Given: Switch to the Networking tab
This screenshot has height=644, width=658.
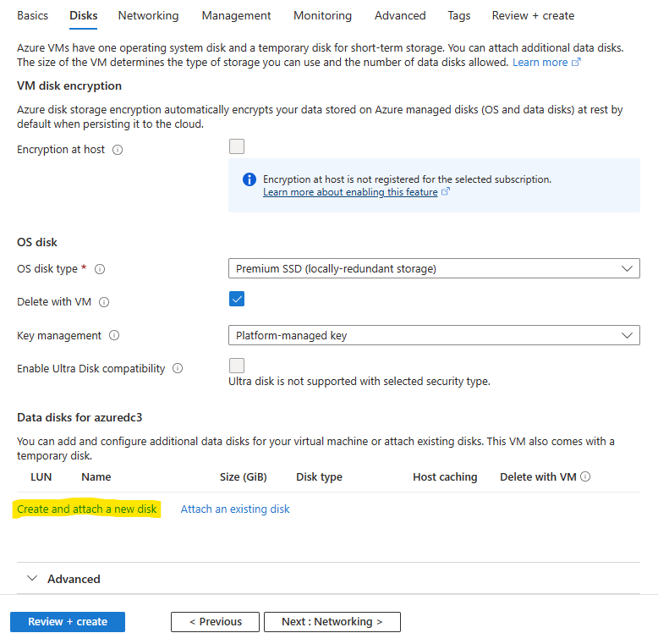Looking at the screenshot, I should coord(148,15).
